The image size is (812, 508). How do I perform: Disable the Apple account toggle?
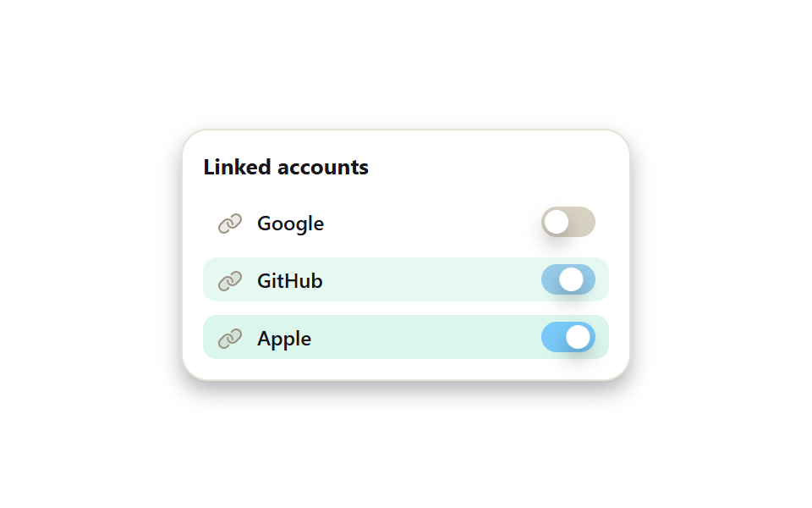(x=568, y=338)
